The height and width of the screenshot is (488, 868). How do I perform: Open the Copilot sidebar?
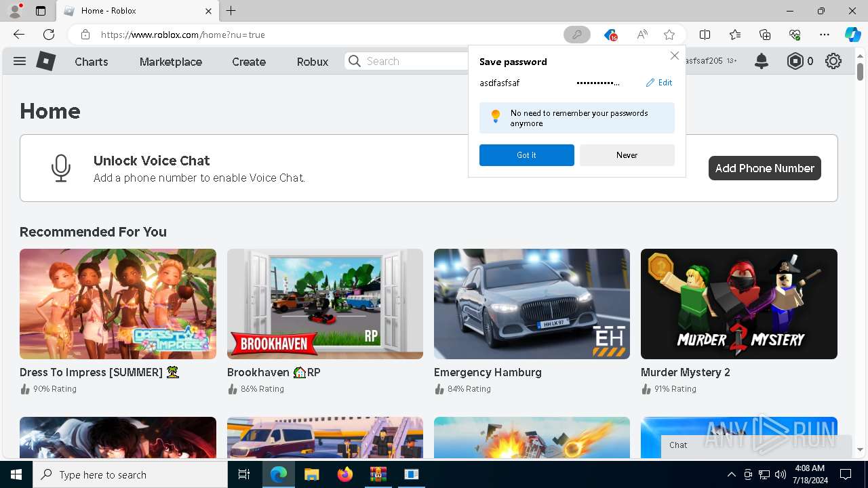(852, 35)
